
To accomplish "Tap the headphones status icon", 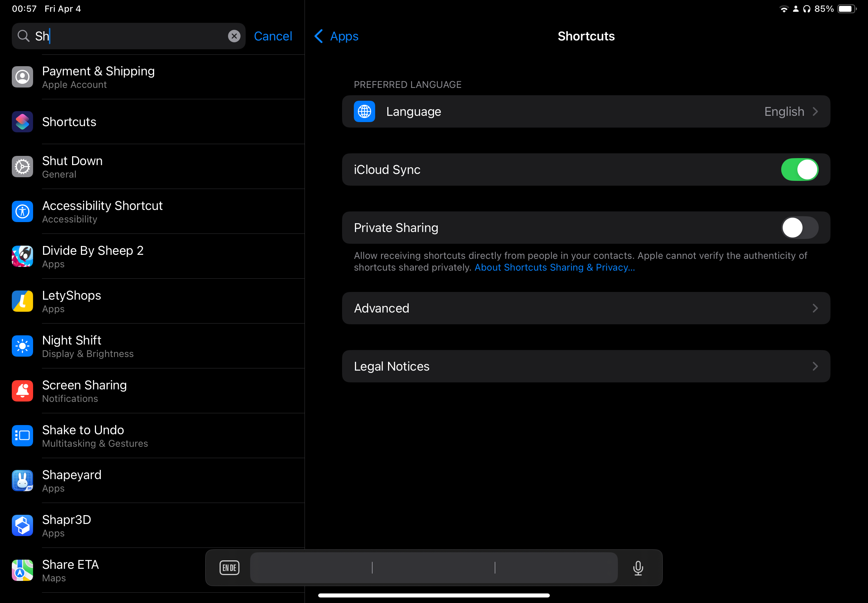I will tap(807, 9).
